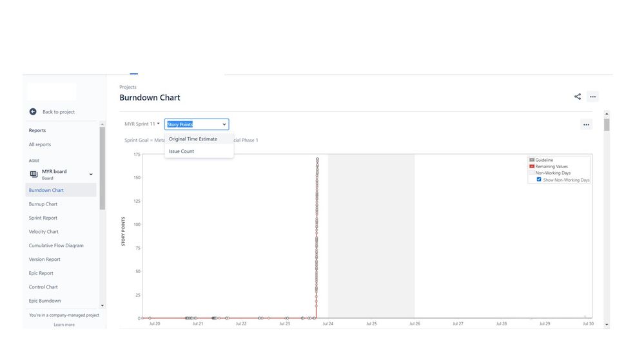Open the chart's more options ellipsis button
The image size is (644, 362).
pos(587,124)
